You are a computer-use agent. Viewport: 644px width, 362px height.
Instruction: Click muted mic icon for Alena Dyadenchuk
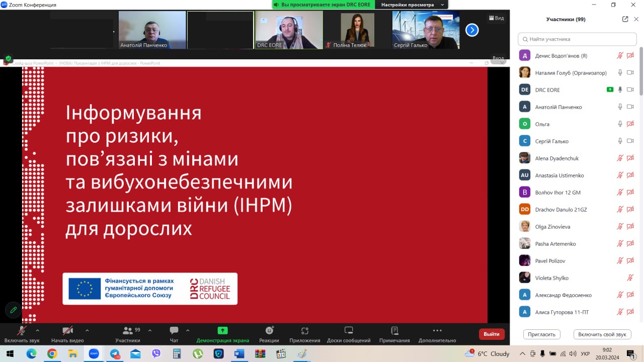click(620, 158)
